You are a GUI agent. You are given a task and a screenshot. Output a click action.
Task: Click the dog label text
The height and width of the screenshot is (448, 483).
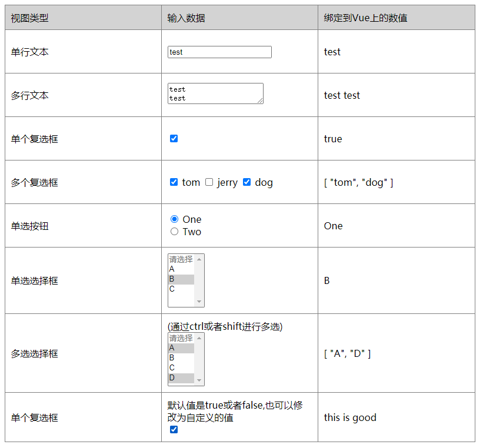tap(264, 183)
